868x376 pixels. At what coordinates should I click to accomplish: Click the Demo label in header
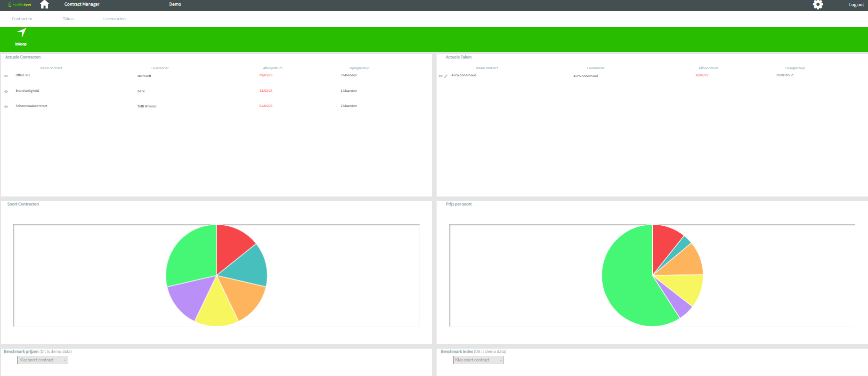click(x=175, y=4)
